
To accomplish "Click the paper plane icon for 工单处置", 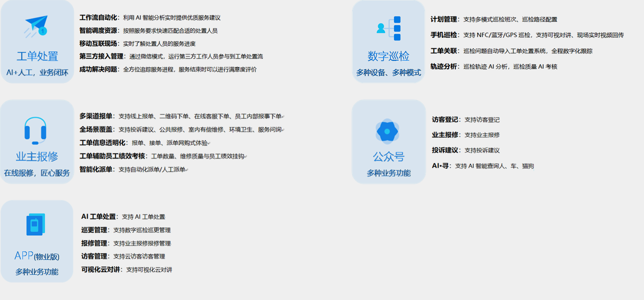I will [x=37, y=26].
